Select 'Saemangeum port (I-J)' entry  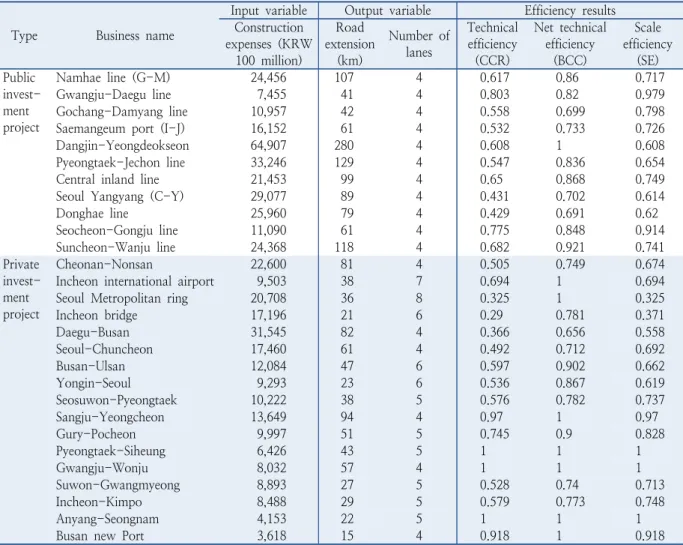coord(120,129)
